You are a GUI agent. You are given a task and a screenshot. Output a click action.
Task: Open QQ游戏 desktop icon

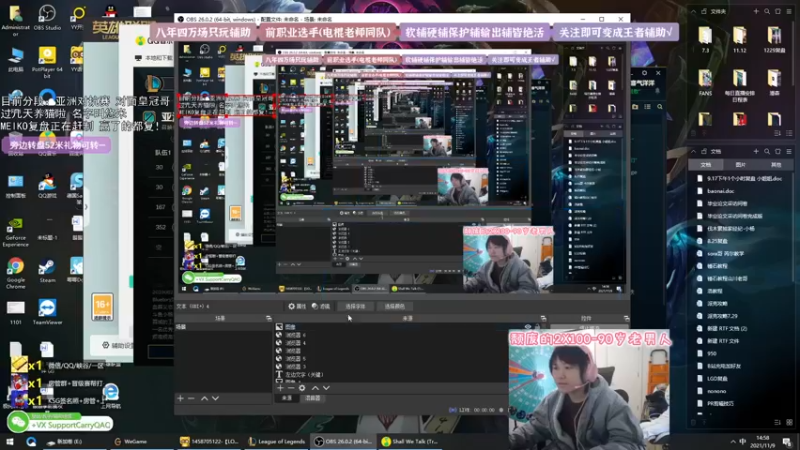[x=47, y=186]
